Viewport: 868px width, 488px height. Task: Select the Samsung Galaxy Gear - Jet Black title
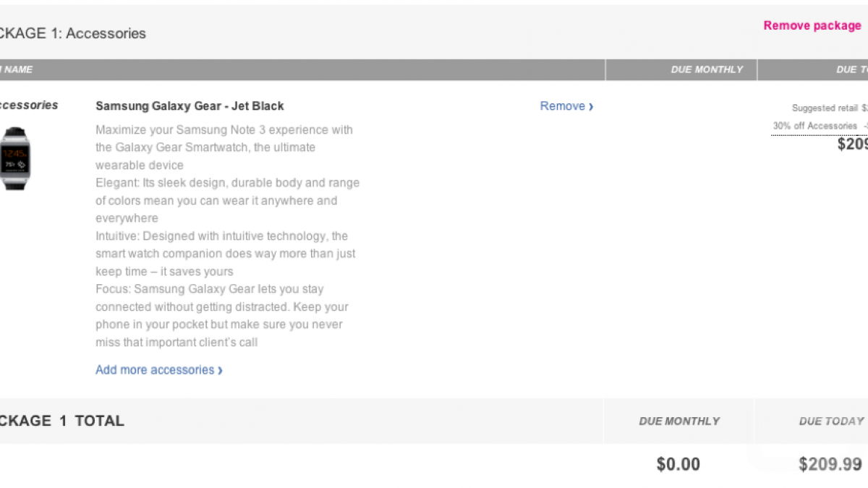pos(190,106)
